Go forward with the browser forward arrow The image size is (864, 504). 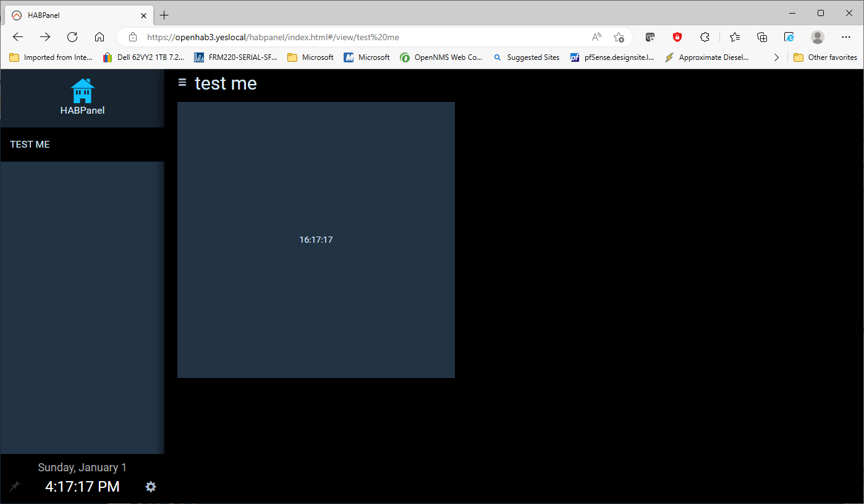tap(45, 37)
